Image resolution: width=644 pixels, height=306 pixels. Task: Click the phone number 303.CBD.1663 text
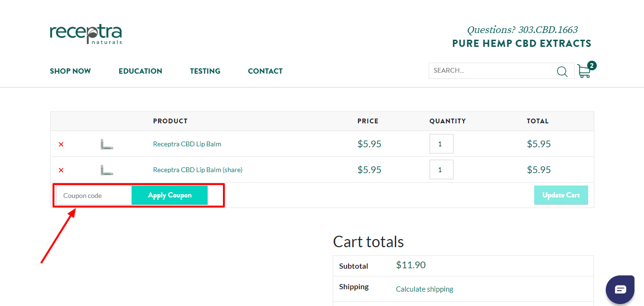point(548,30)
